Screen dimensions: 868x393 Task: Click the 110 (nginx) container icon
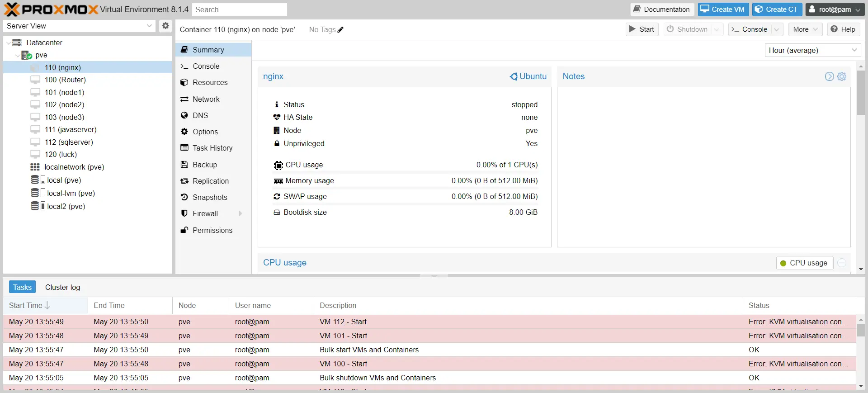pos(35,67)
